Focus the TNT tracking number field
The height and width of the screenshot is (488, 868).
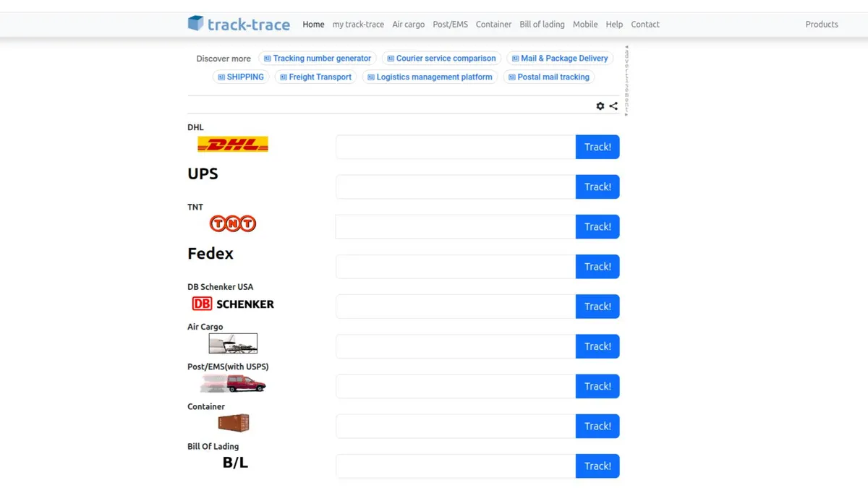coord(456,226)
